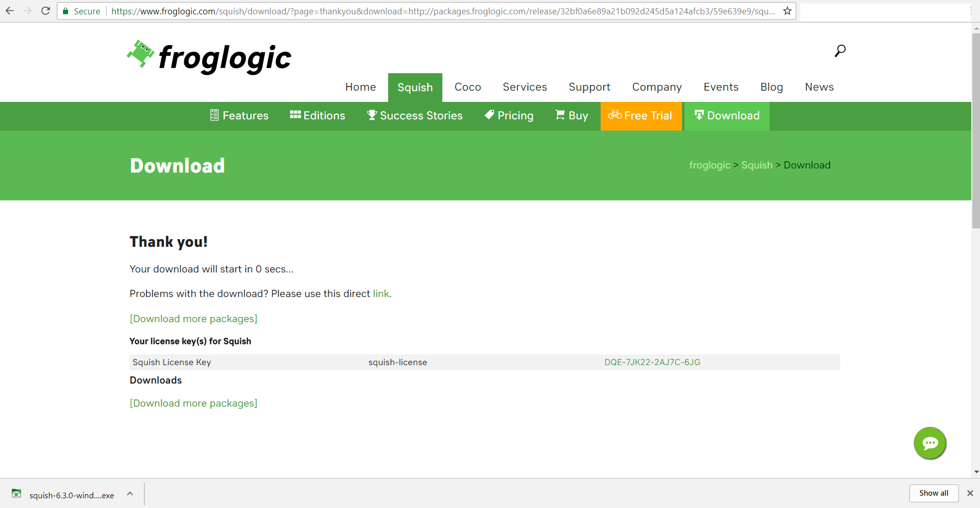Open the Blog menu item
This screenshot has height=508, width=980.
tap(772, 87)
